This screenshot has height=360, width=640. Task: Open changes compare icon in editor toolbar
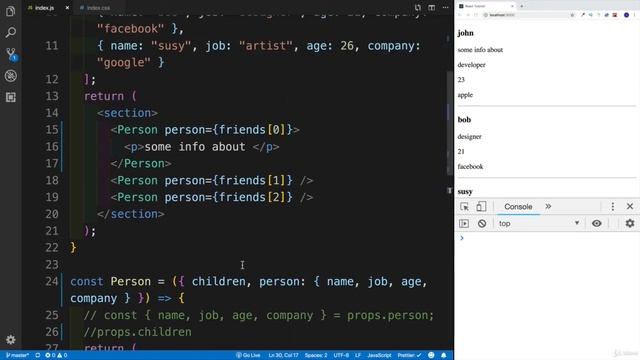417,7
